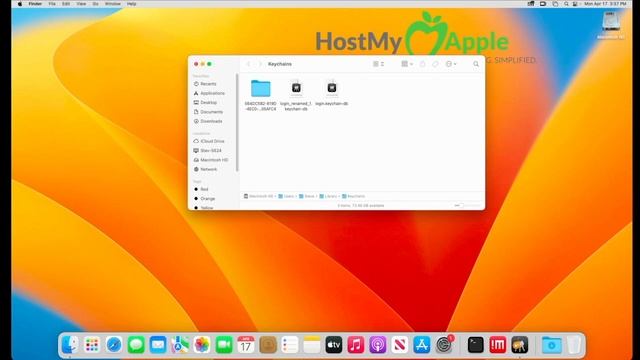The width and height of the screenshot is (640, 360).
Task: Select the Red tag in sidebar
Action: click(x=204, y=189)
